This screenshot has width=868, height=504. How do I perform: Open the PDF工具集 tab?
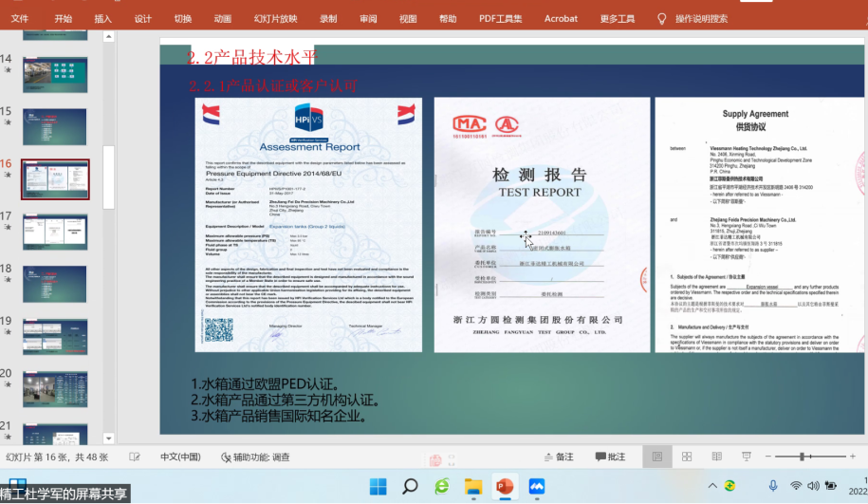[501, 19]
